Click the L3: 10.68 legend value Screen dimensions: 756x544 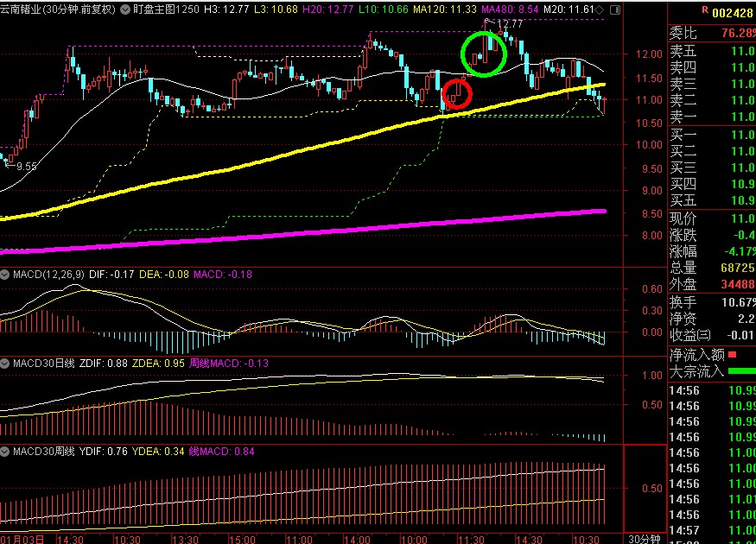click(276, 9)
